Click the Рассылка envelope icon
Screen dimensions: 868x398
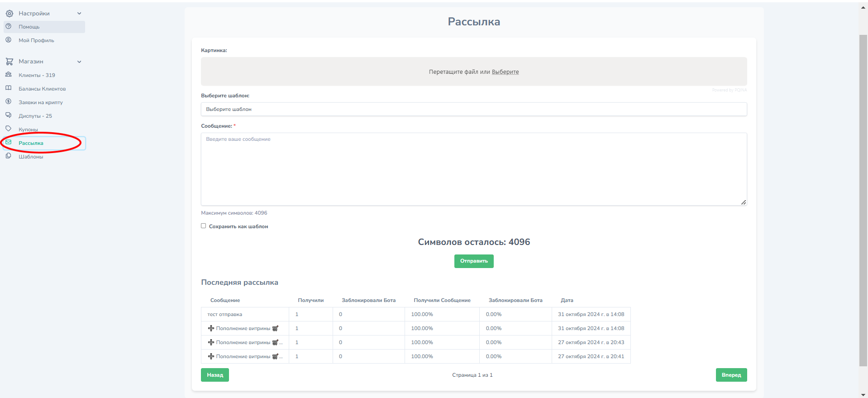coord(9,142)
